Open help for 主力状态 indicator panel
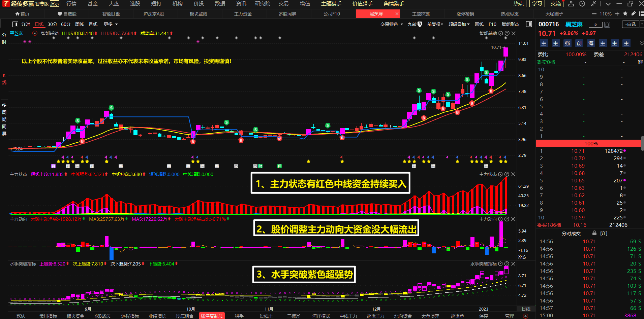The height and width of the screenshot is (319, 644). click(x=507, y=174)
